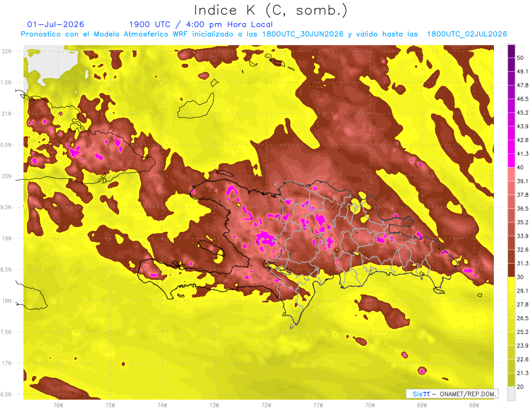Click the '19N' latitude label
Screen dimensions: 532x411
coord(7,238)
